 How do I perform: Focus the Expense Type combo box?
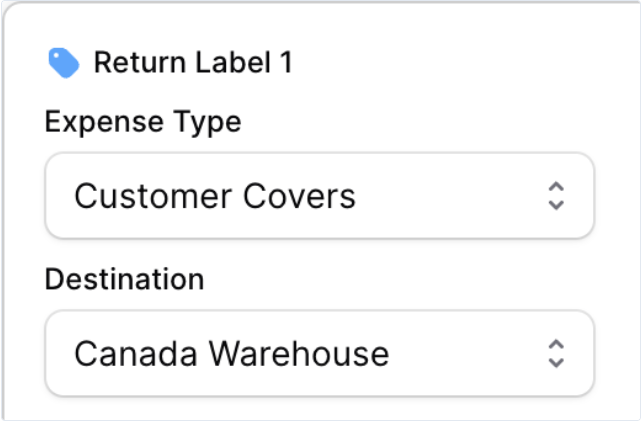pos(319,195)
